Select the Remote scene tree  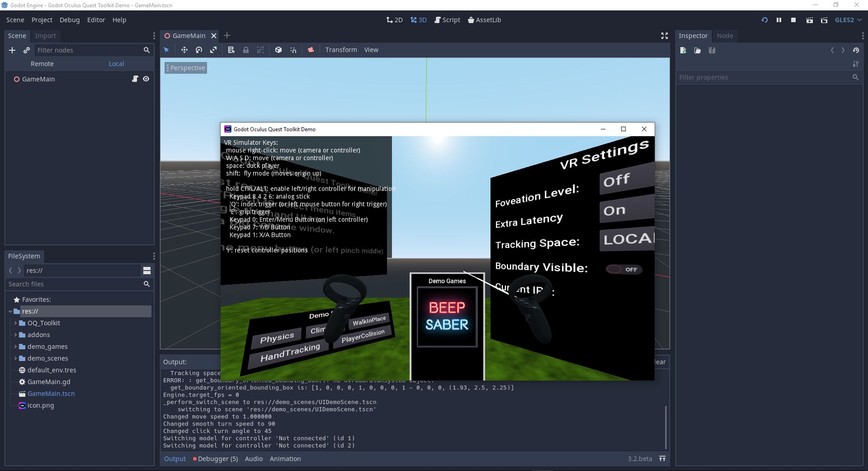tap(42, 64)
